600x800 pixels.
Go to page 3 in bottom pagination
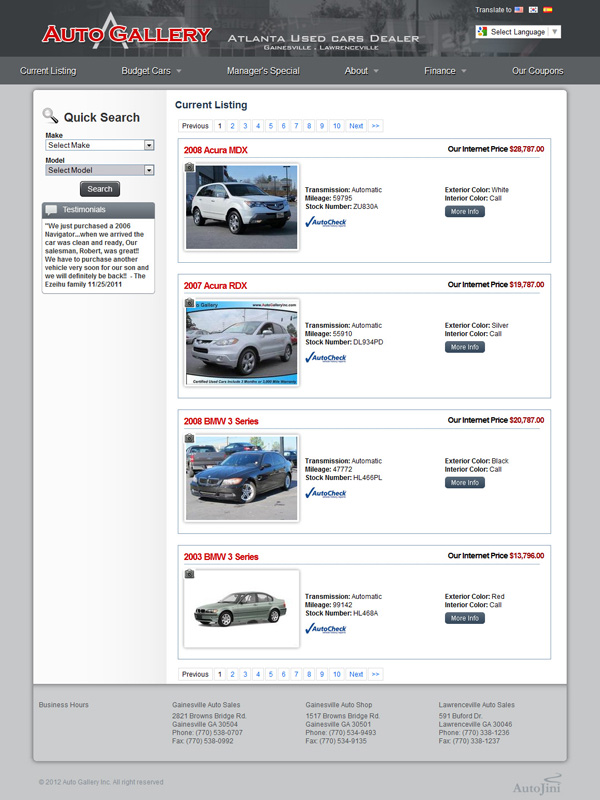click(x=245, y=674)
